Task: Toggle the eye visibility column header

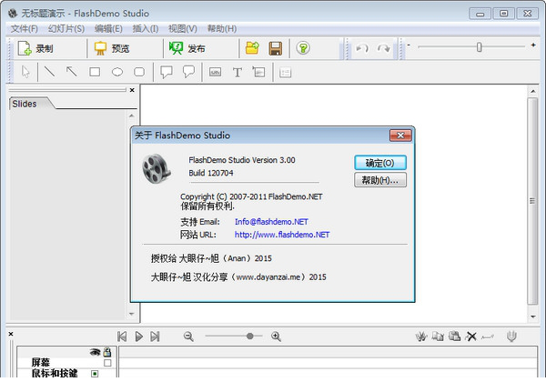Action: pyautogui.click(x=95, y=352)
